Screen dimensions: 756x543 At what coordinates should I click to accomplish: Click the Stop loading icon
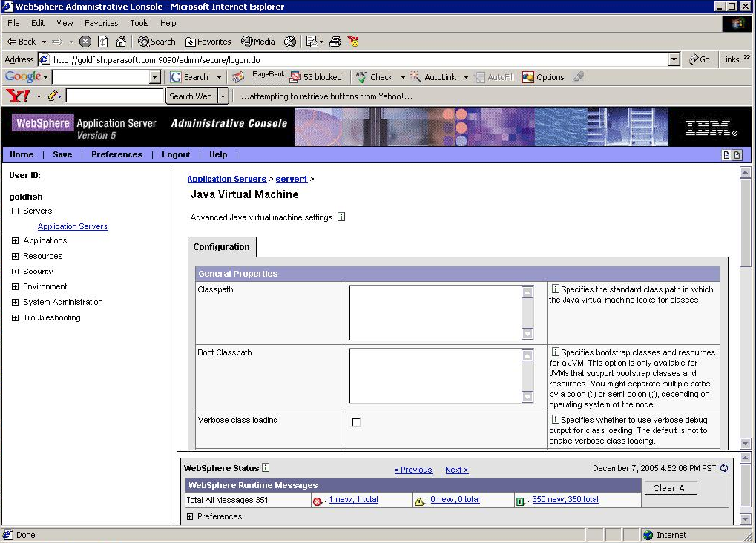pos(85,42)
